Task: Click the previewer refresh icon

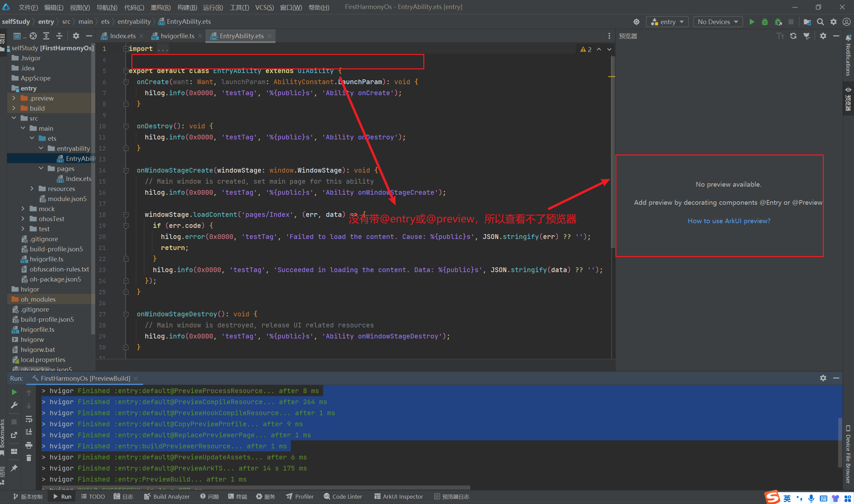Action: pyautogui.click(x=793, y=36)
